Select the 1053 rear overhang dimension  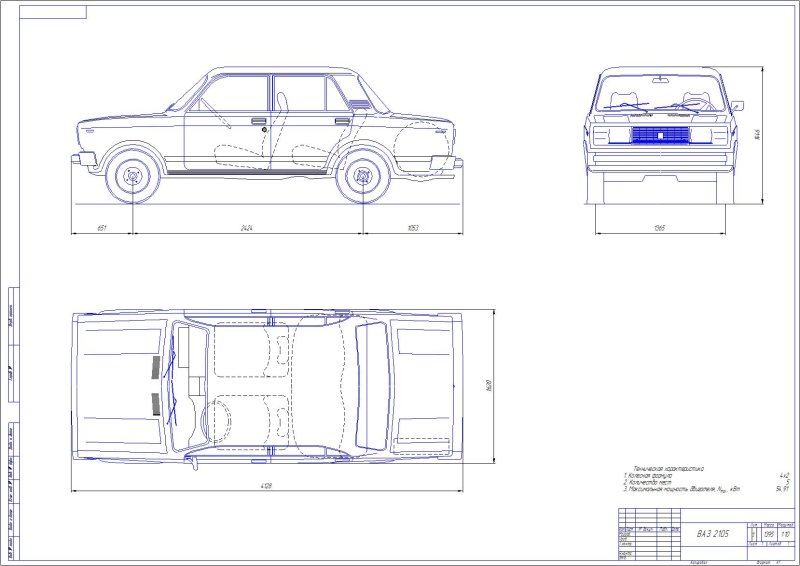tap(412, 228)
